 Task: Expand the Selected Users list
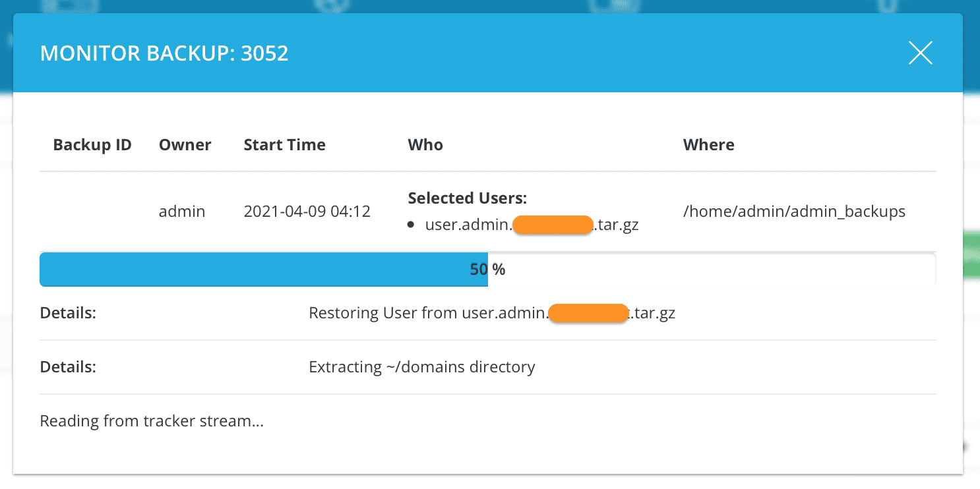467,197
